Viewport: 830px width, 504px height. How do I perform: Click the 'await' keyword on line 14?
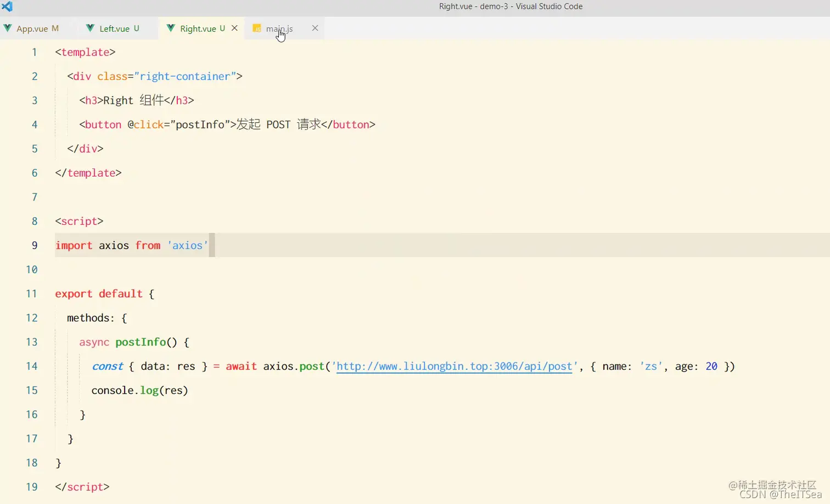click(241, 366)
